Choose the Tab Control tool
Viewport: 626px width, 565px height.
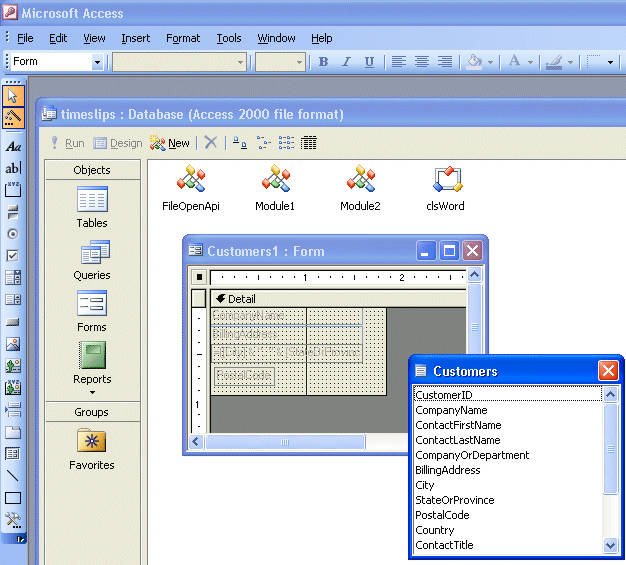point(13,432)
